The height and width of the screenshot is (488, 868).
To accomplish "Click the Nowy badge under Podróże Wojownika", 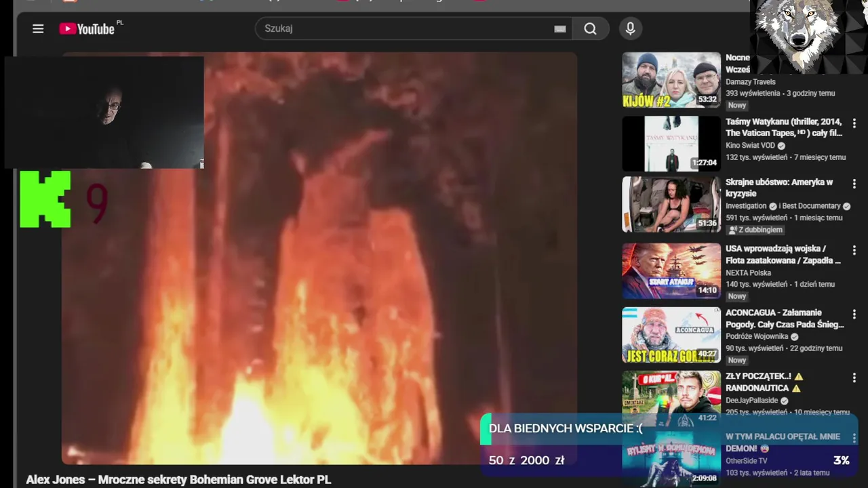I will click(x=737, y=361).
